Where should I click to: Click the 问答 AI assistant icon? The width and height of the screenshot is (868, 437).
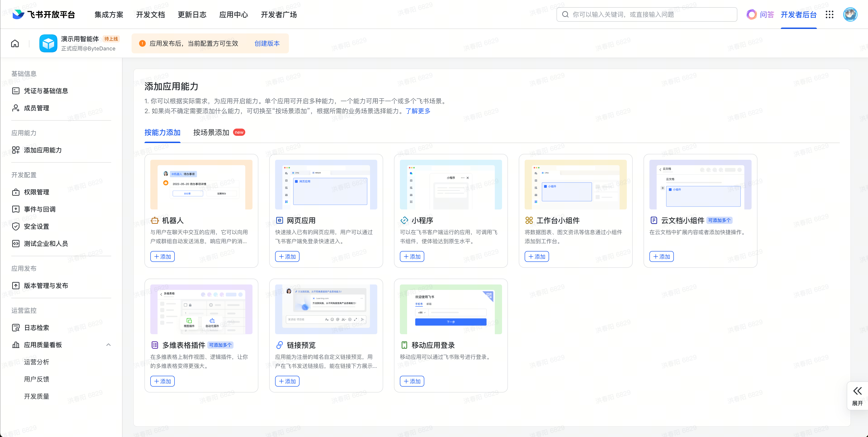pyautogui.click(x=751, y=14)
